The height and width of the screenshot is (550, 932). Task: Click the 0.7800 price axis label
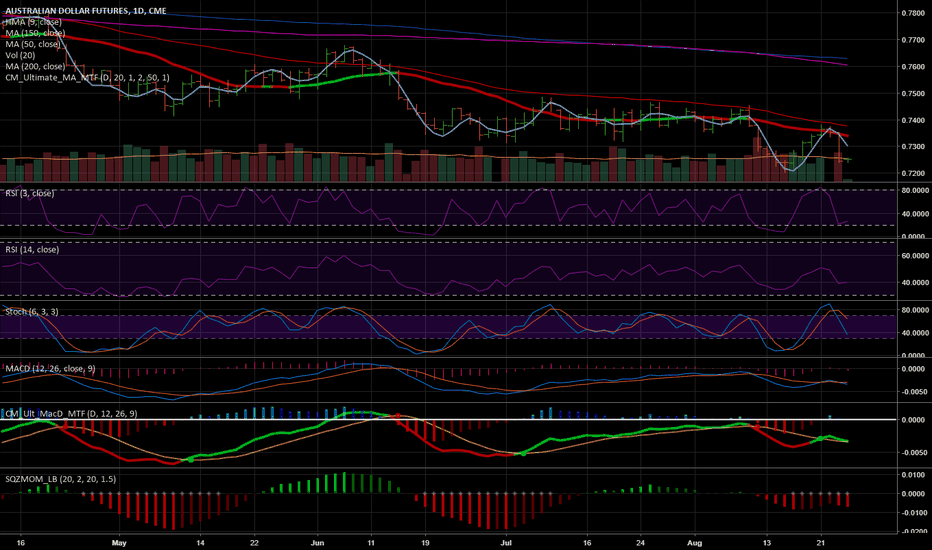coord(913,13)
